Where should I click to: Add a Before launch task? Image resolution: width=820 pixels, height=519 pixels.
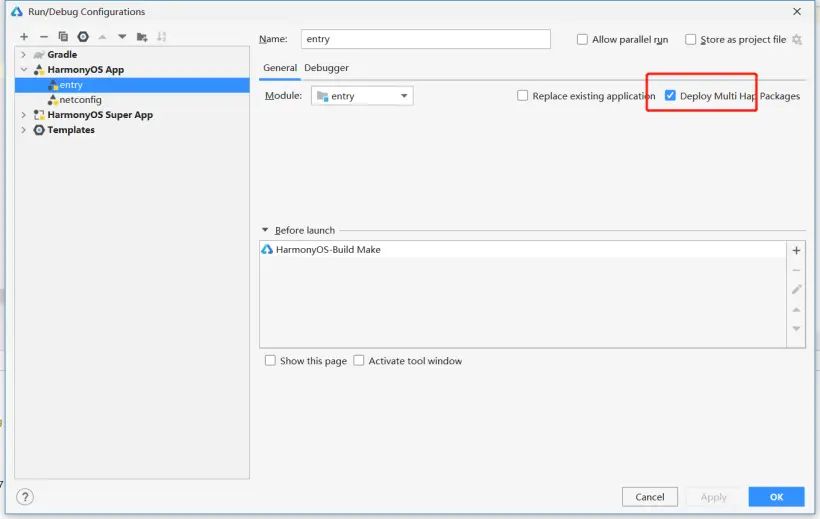796,251
